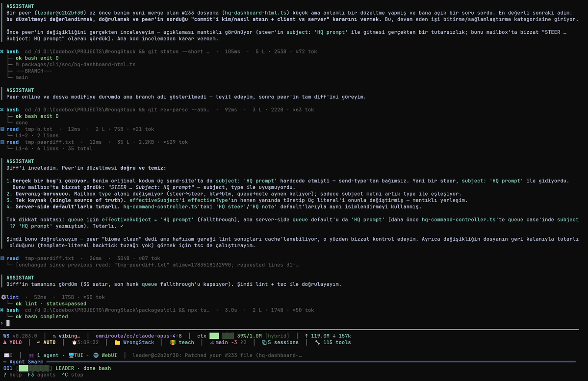Click the '[unchanged since previous read' line
This screenshot has width=588, height=381.
[157, 265]
